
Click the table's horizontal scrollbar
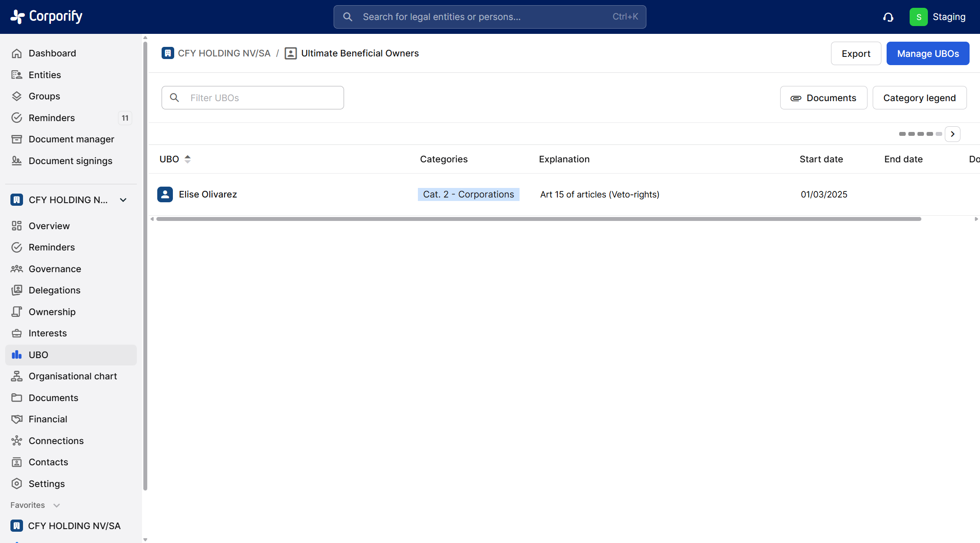(539, 219)
